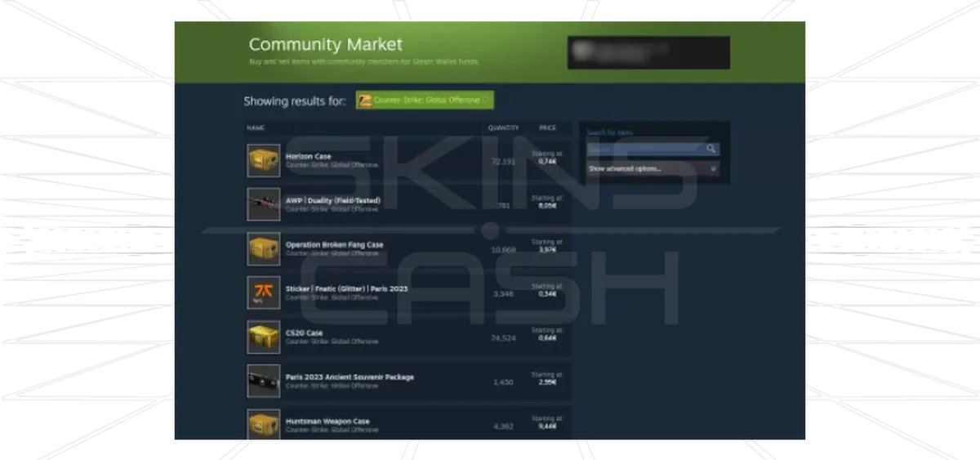Remove the Counter-Strike: Global Offensive filter tag

click(x=486, y=100)
